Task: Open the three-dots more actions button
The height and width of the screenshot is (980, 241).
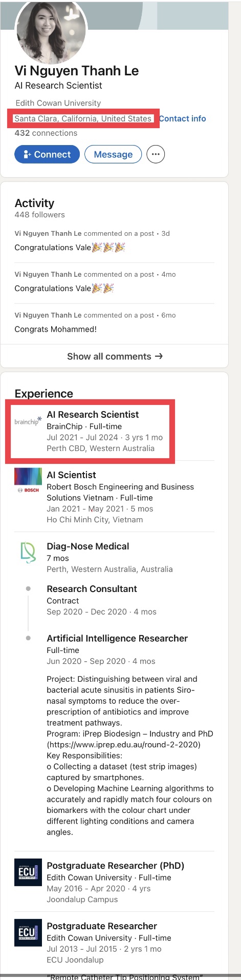Action: (x=156, y=154)
